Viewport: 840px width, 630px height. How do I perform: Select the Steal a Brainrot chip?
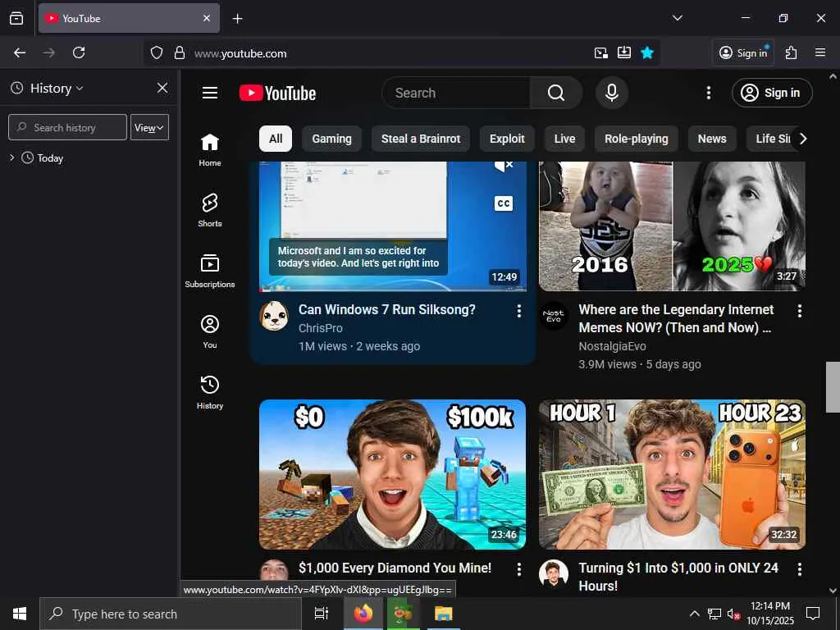tap(421, 139)
